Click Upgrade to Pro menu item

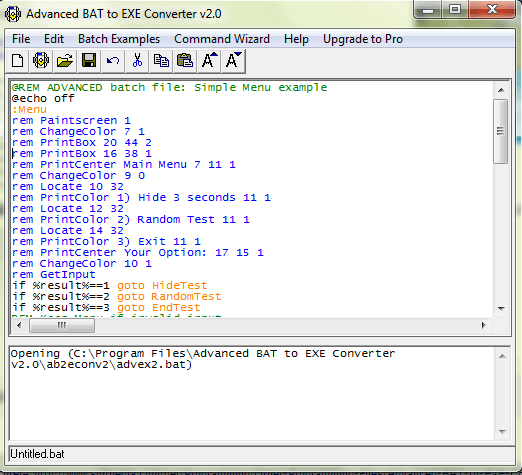[363, 39]
